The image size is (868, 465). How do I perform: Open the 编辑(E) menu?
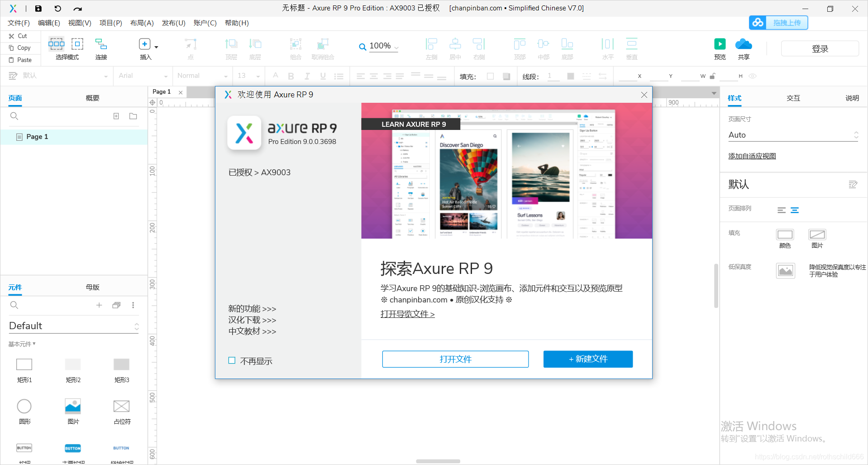49,23
